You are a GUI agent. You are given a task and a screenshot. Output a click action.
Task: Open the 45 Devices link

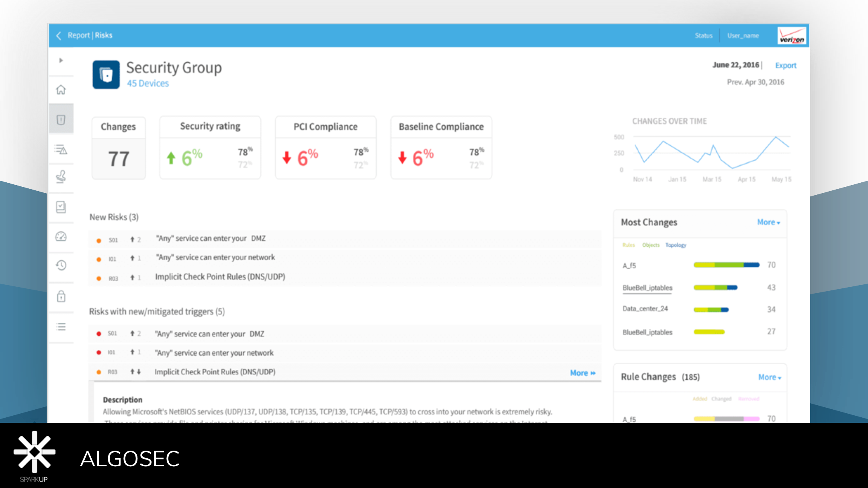coord(148,84)
